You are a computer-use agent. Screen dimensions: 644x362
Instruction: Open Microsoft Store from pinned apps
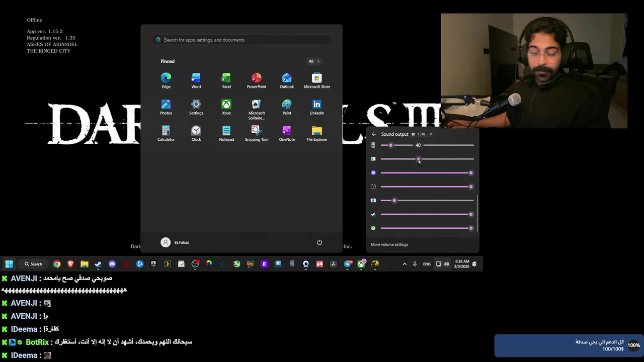(x=317, y=80)
